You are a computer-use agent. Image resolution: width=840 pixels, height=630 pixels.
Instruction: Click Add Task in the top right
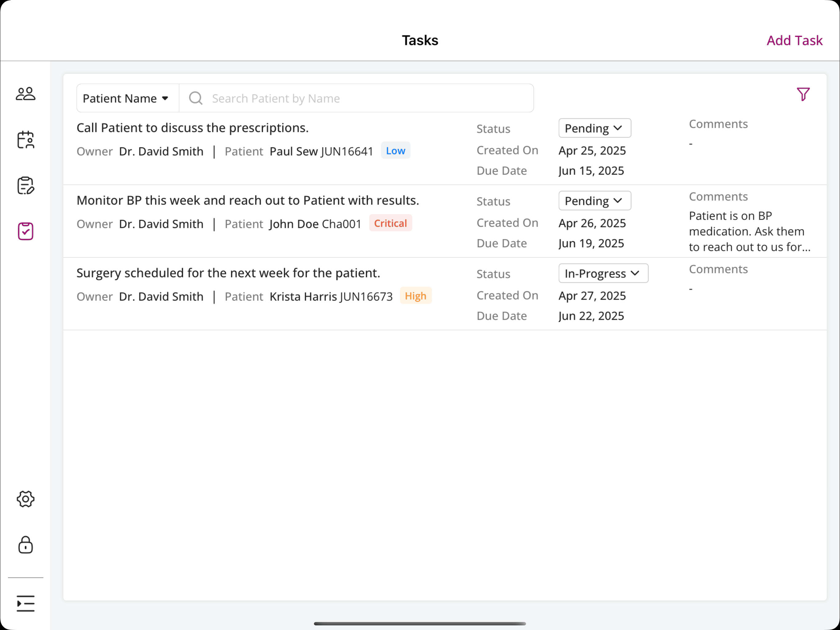click(x=794, y=40)
